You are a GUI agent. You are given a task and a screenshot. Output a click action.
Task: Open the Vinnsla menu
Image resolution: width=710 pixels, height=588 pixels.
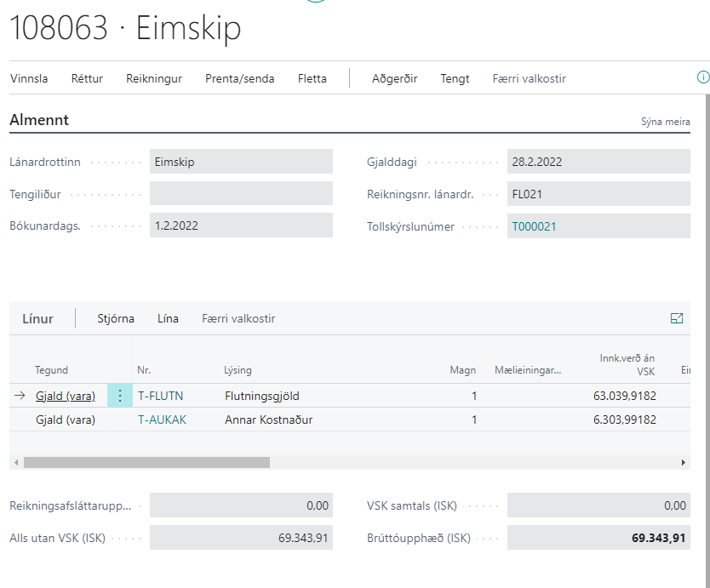pos(29,78)
